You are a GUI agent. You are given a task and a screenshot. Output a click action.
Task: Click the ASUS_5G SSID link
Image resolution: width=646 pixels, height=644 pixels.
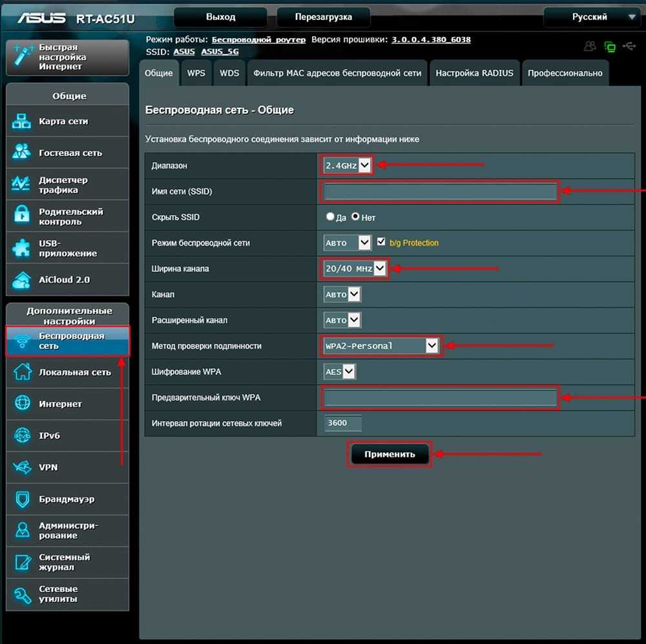click(x=219, y=52)
